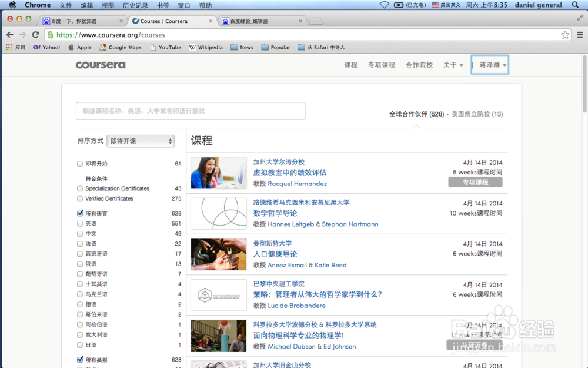
Task: Open course 数学哲学导论
Action: click(x=275, y=213)
